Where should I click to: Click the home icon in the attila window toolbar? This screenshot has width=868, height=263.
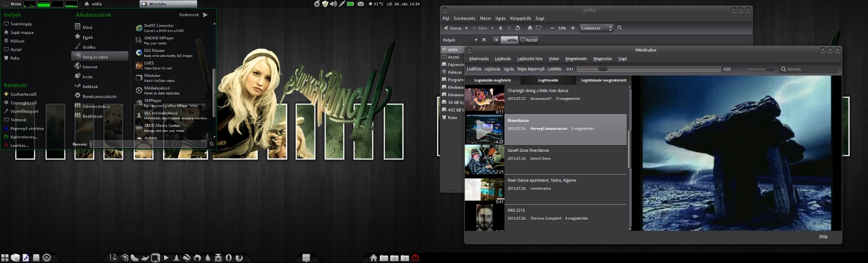coord(530,28)
